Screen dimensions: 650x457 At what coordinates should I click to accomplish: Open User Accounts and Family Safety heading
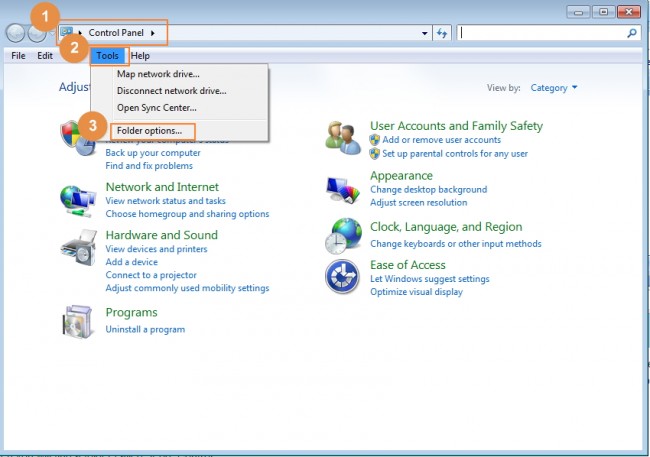pos(456,126)
